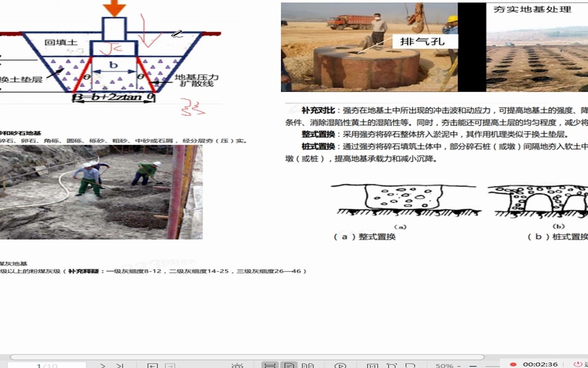Click the red recording indicator
This screenshot has height=368, width=588.
pyautogui.click(x=513, y=364)
